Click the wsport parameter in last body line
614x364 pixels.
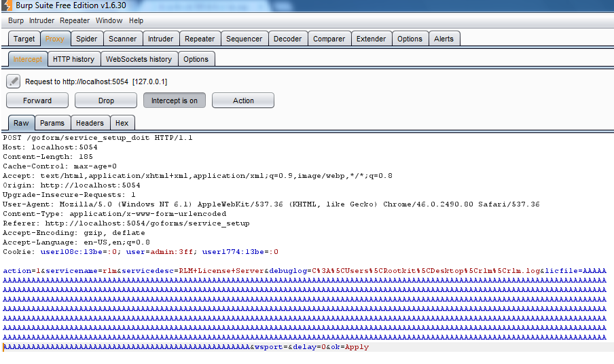[x=269, y=347]
